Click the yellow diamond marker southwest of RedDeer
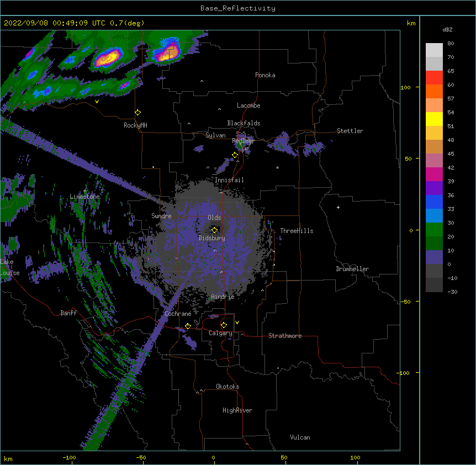Viewport: 476px width, 465px height. (235, 155)
